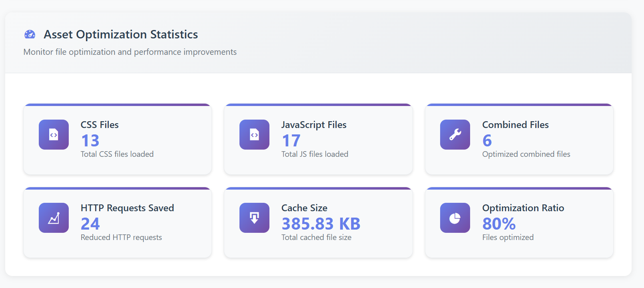
Task: Click the Cache Size download icon
Action: point(254,218)
